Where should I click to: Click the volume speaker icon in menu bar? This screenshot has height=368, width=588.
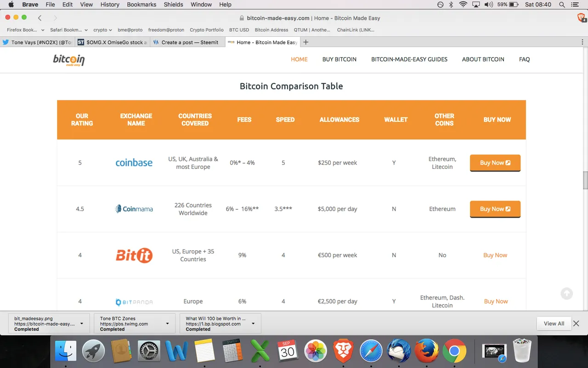coord(488,5)
